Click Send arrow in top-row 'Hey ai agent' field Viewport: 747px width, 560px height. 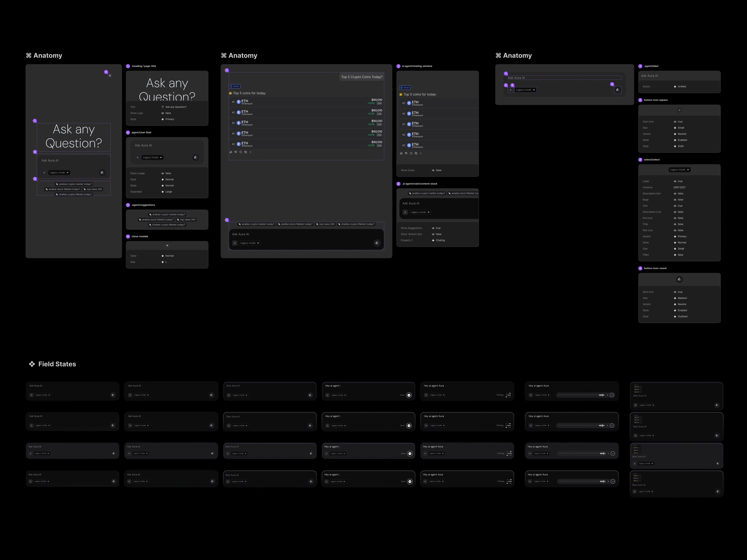[x=409, y=395]
